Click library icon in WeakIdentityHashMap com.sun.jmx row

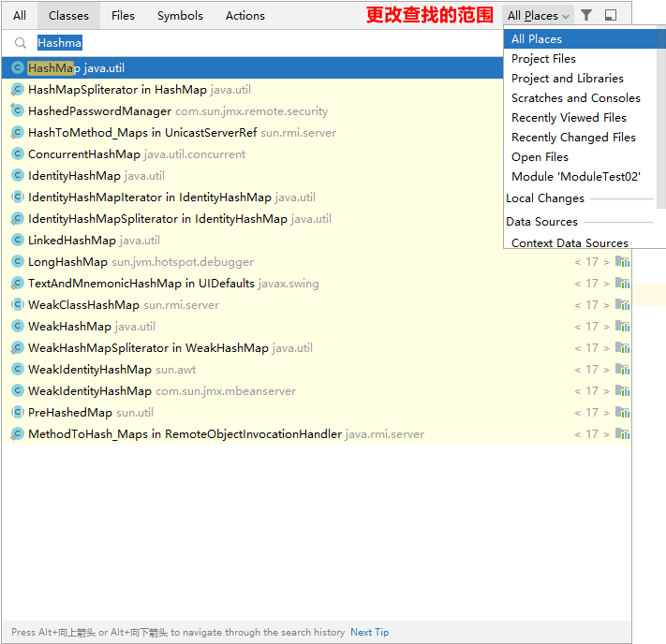(x=622, y=390)
